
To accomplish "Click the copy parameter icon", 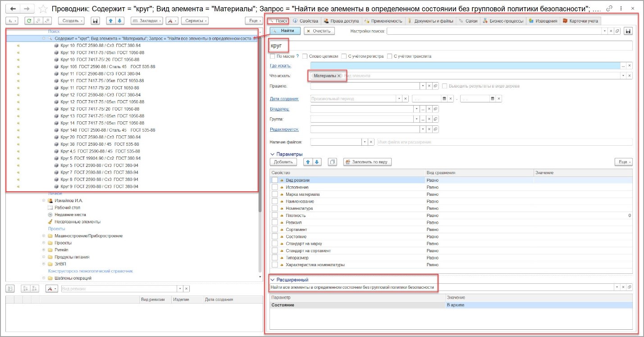I will 333,162.
